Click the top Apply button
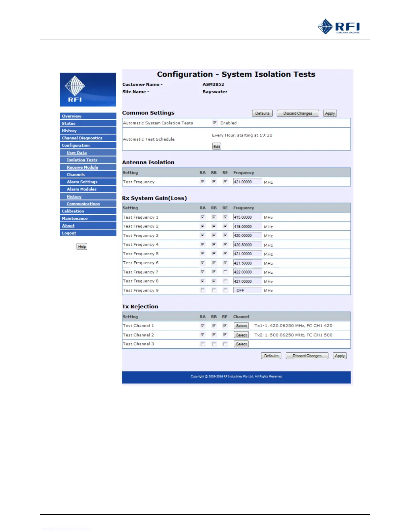This screenshot has height=532, width=411. click(x=330, y=113)
